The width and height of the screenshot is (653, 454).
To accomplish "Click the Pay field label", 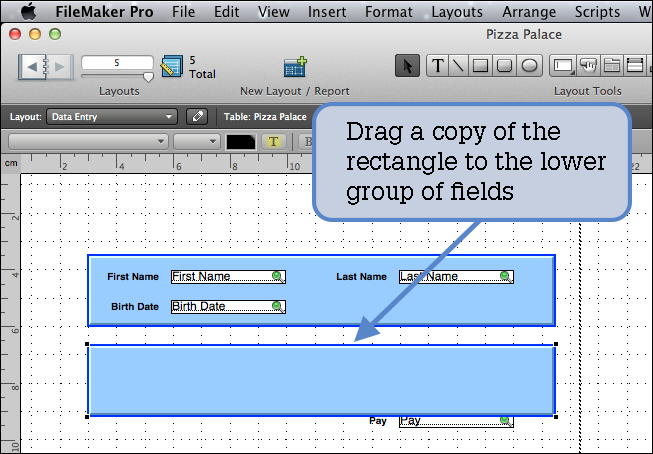I will click(x=378, y=421).
